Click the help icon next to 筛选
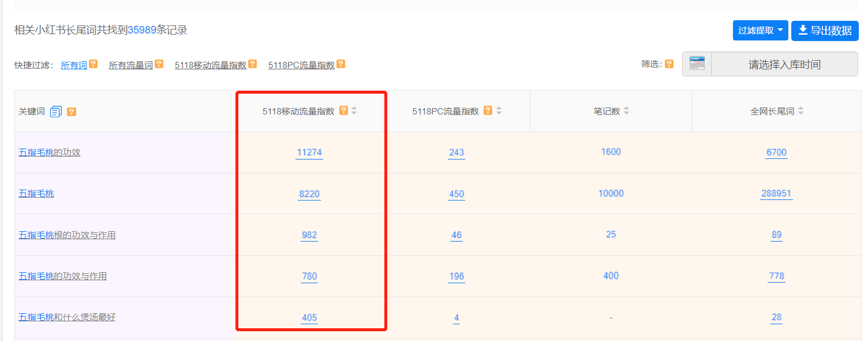Screen dimensions: 868x341 (669, 64)
